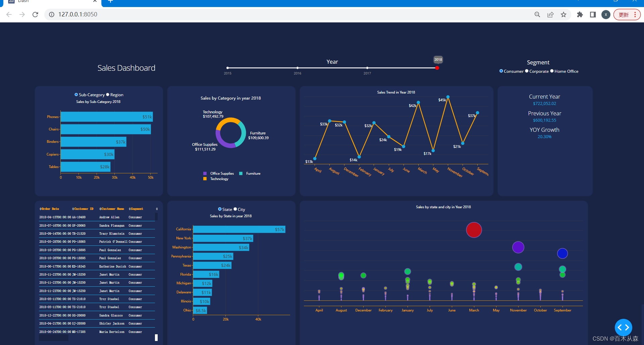This screenshot has height=345, width=644.
Task: Click the browser Back arrow
Action: 9,14
